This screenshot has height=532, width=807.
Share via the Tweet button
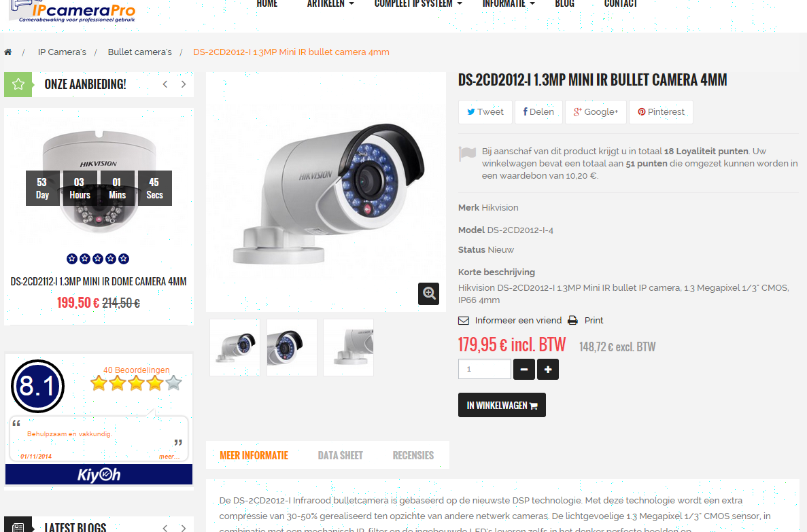tap(485, 111)
